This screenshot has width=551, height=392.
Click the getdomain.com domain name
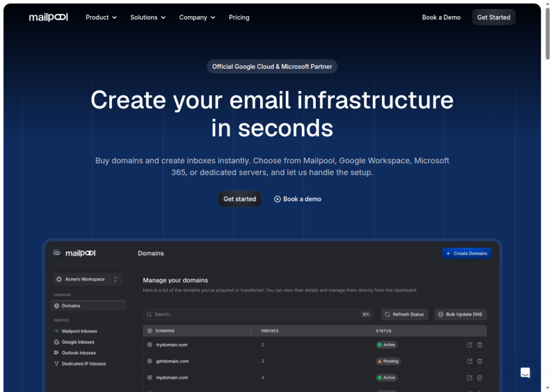click(172, 361)
